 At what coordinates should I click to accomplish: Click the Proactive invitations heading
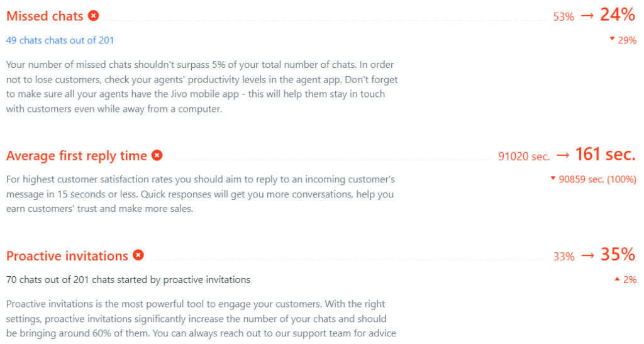click(67, 256)
